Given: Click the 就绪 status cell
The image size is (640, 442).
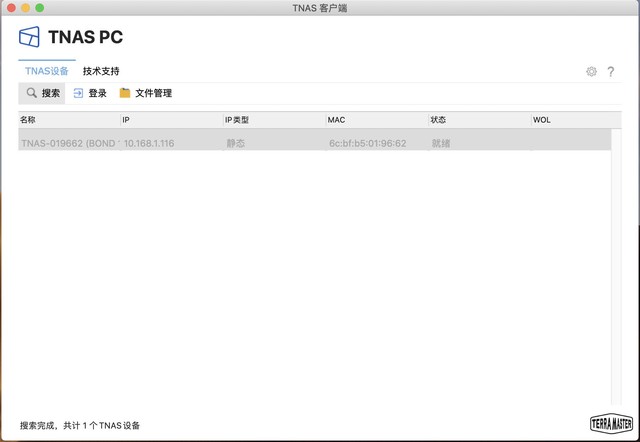Looking at the screenshot, I should (441, 143).
